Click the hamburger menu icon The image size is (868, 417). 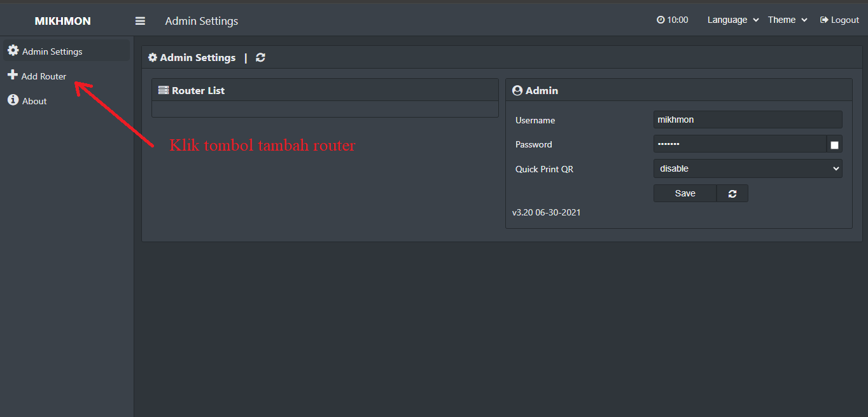[x=140, y=21]
